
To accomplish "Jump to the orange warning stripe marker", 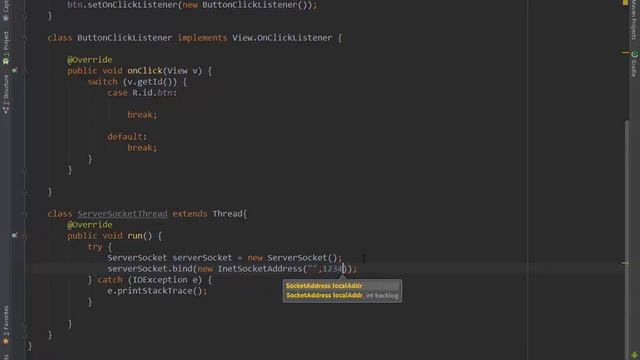I will point(625,52).
